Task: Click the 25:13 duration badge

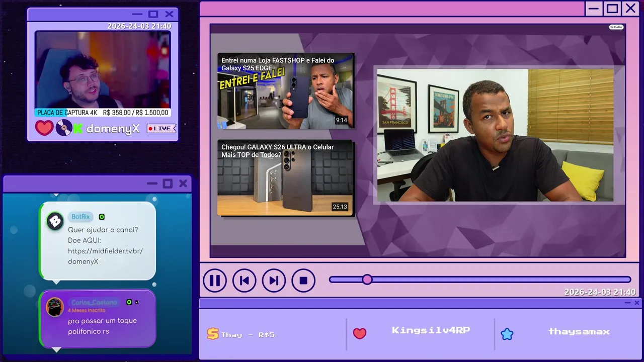Action: click(x=340, y=207)
